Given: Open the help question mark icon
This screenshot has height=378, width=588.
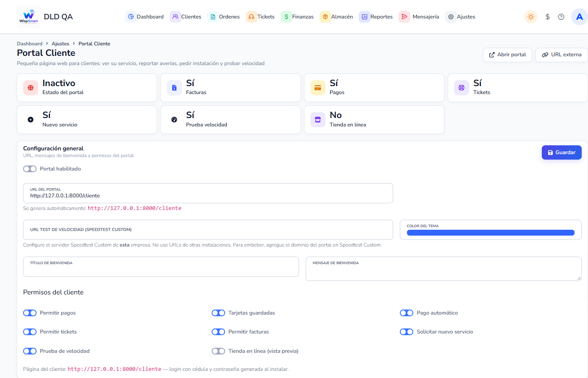Looking at the screenshot, I should pyautogui.click(x=561, y=17).
